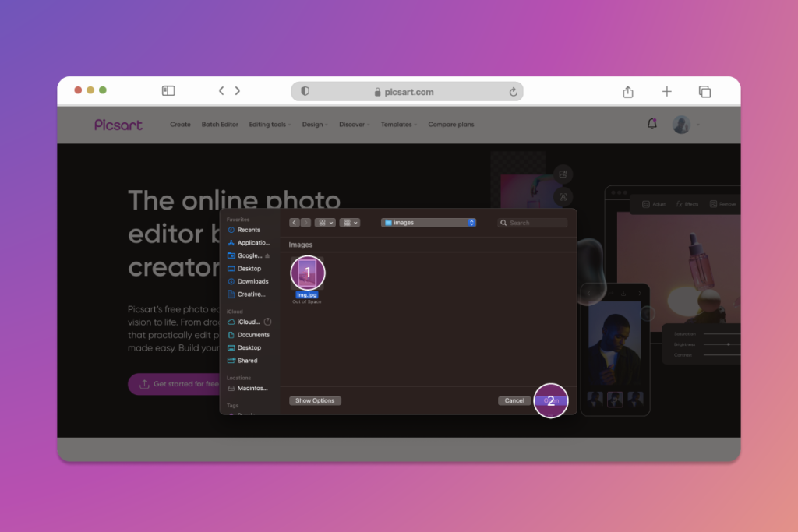Switch to the Batch Editor menu item
Screen dimensions: 798x532
(219, 125)
